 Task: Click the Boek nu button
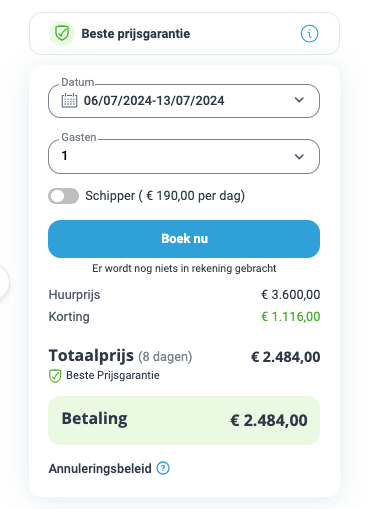click(x=184, y=239)
